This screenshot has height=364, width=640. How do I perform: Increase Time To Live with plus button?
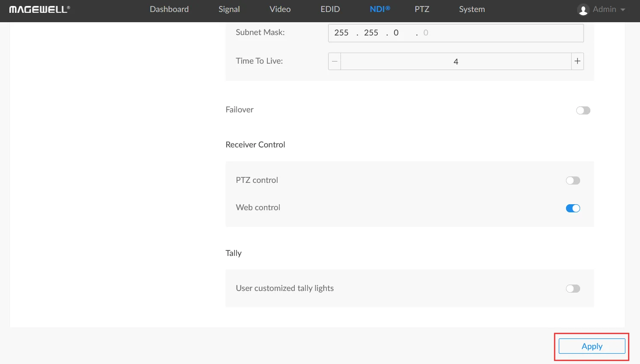578,62
